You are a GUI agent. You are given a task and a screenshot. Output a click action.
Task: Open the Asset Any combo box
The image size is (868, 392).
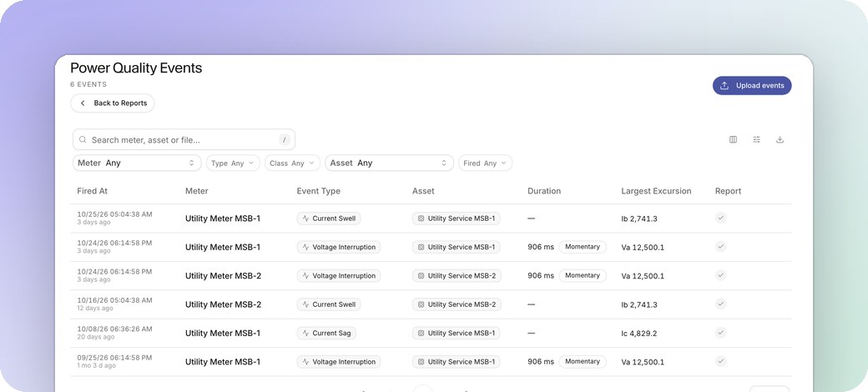pos(389,163)
